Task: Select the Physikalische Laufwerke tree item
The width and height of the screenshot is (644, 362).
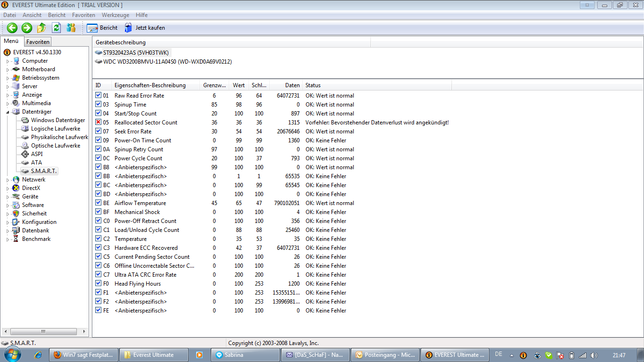Action: pos(59,137)
